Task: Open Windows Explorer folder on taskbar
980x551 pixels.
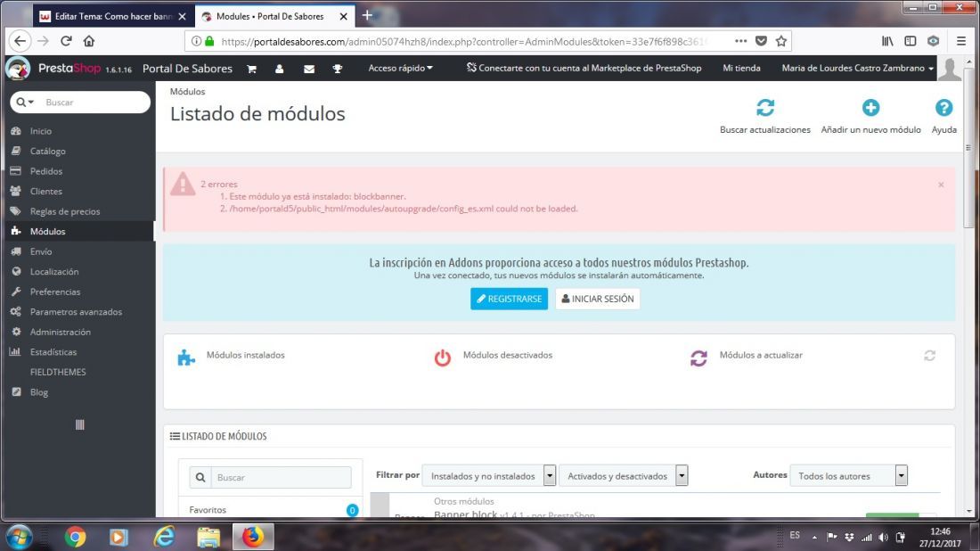Action: tap(208, 537)
